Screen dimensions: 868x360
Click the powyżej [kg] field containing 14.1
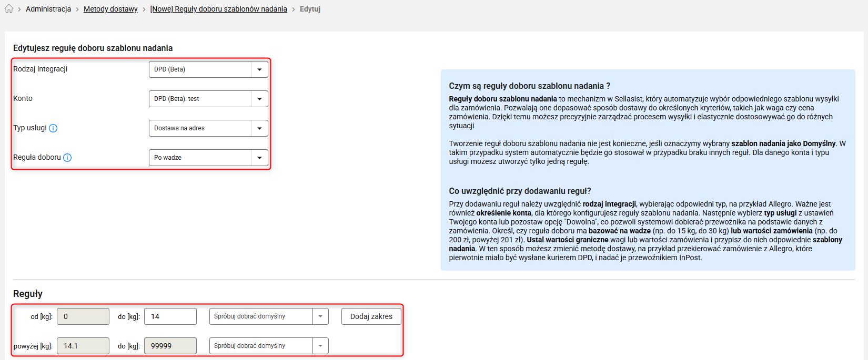pyautogui.click(x=83, y=346)
